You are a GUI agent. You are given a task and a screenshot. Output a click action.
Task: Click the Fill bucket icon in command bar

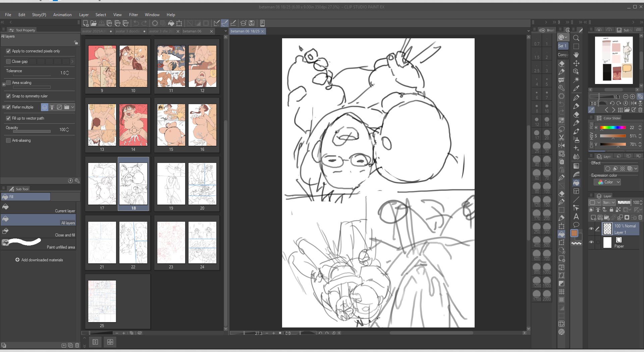pyautogui.click(x=171, y=23)
